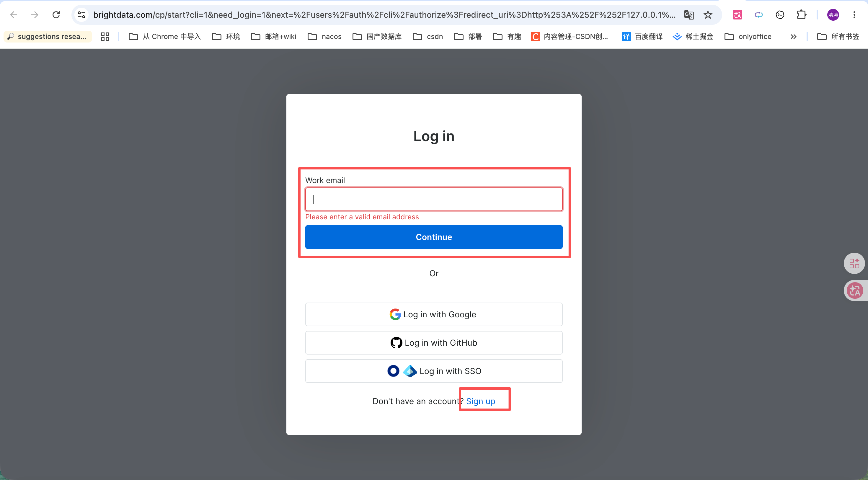Image resolution: width=868 pixels, height=480 pixels.
Task: Open the floating grid sparkle widget
Action: [x=854, y=263]
